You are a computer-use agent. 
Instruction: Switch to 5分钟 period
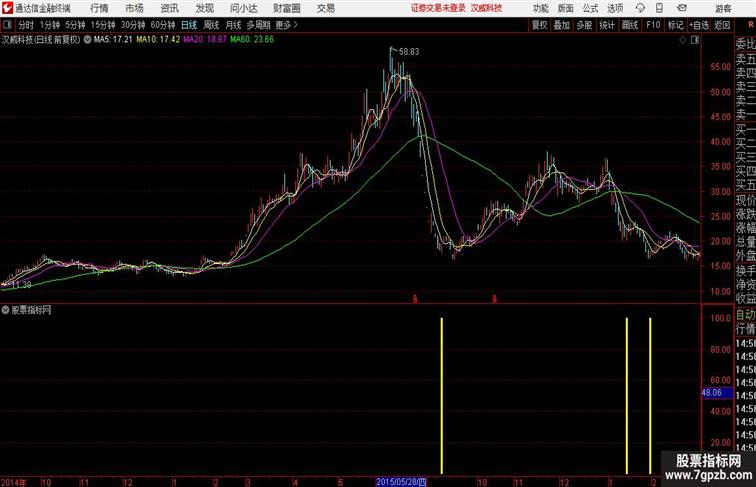tap(75, 25)
